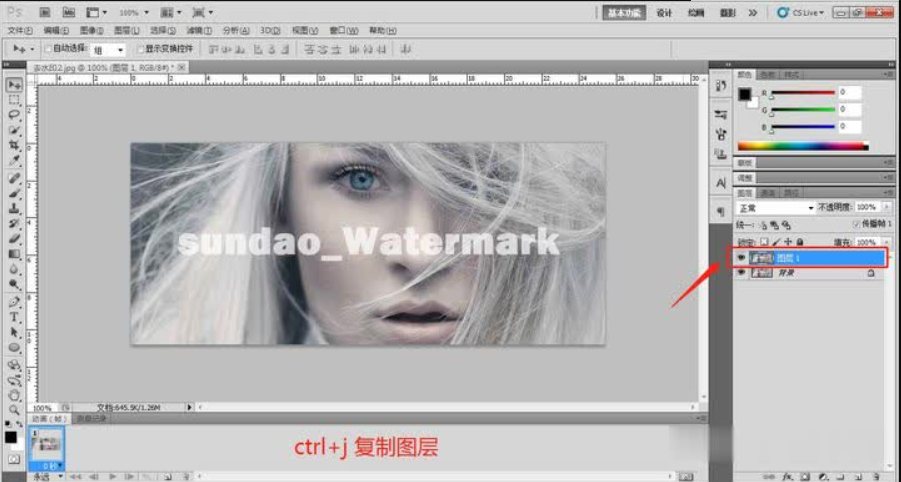The image size is (901, 482).
Task: Launch Mini Bridge from the application bar
Action: pos(68,12)
